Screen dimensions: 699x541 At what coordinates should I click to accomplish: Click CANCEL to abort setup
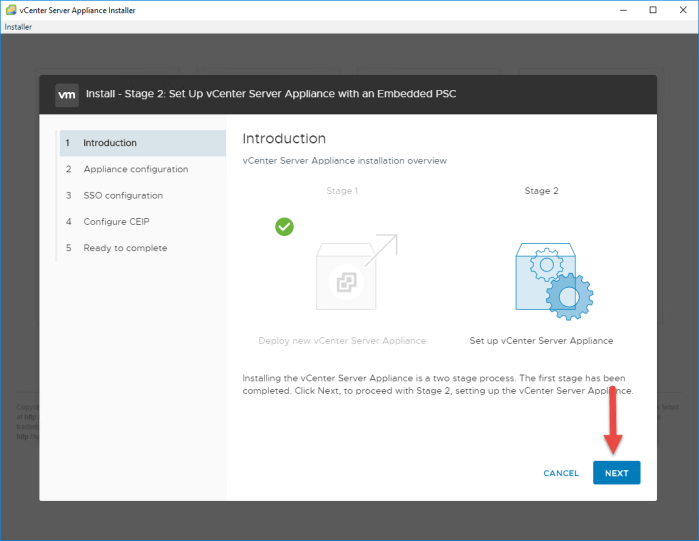(x=561, y=473)
